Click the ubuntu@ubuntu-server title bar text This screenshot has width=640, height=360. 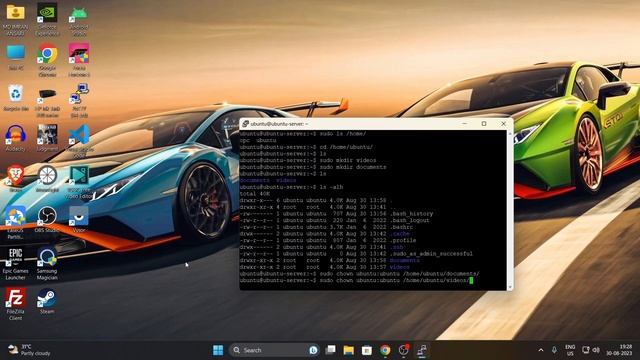pyautogui.click(x=279, y=124)
